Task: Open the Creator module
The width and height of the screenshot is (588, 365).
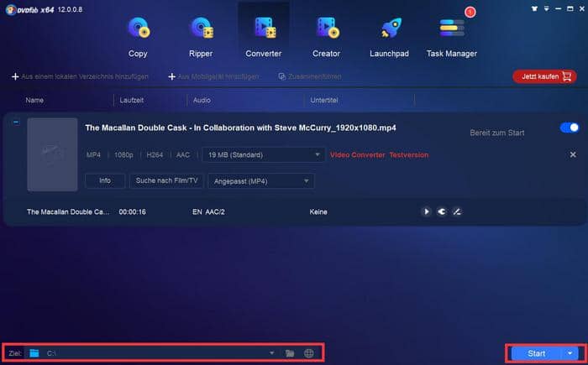Action: tap(326, 36)
